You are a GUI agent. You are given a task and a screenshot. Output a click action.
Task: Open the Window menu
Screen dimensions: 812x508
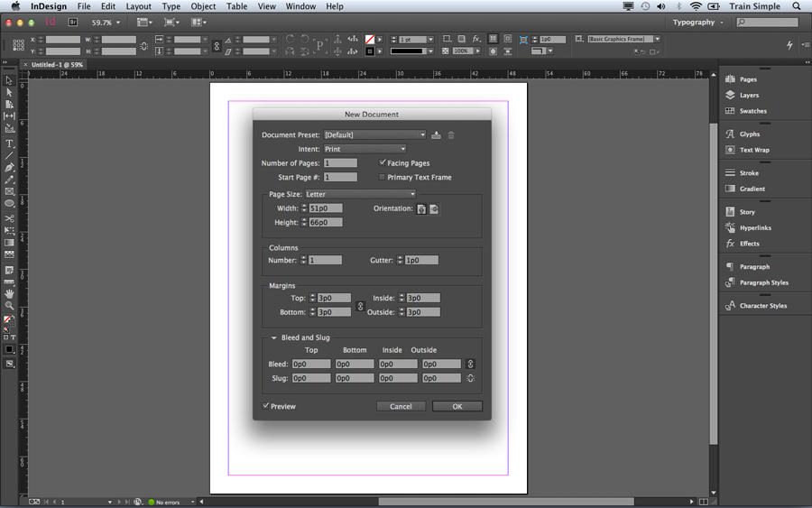pyautogui.click(x=300, y=6)
